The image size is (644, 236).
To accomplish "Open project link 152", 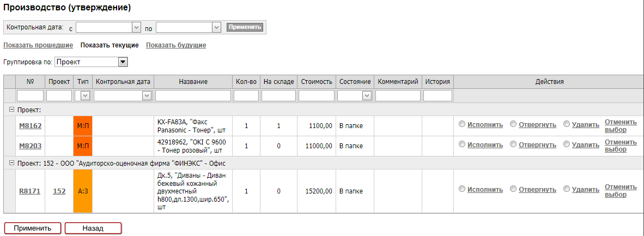I will coord(59,191).
